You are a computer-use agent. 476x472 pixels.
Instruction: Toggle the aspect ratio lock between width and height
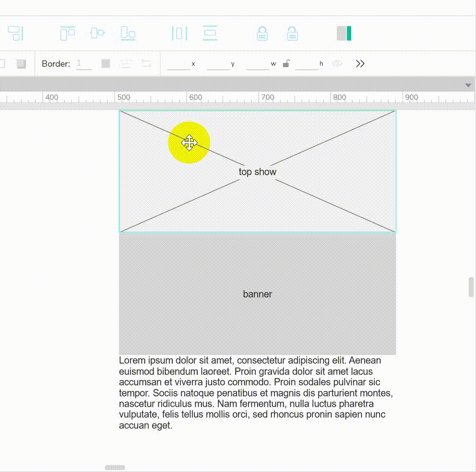click(x=286, y=63)
